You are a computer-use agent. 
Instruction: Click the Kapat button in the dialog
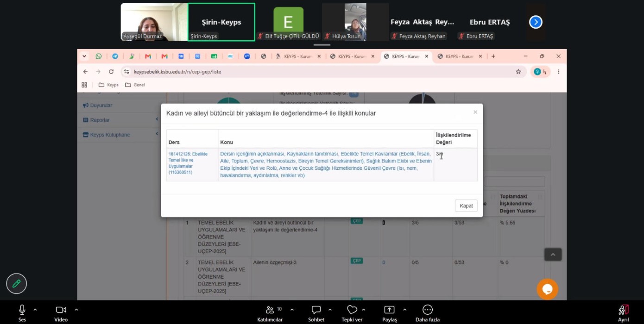point(466,206)
